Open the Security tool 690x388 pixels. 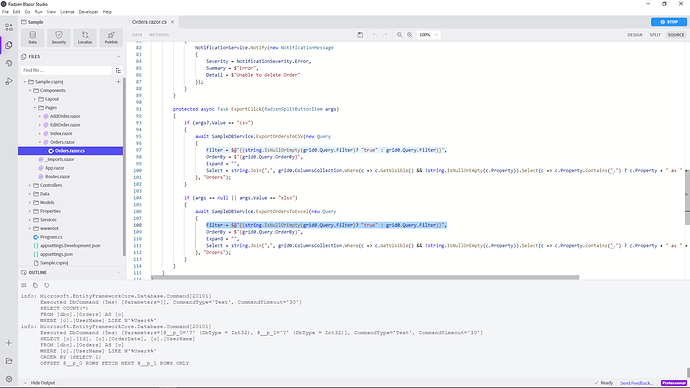[59, 37]
